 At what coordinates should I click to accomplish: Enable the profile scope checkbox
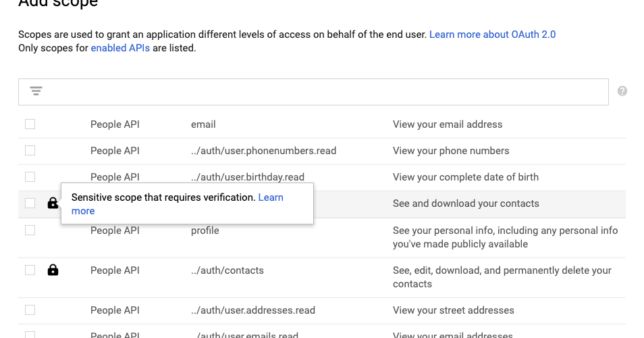click(x=30, y=231)
